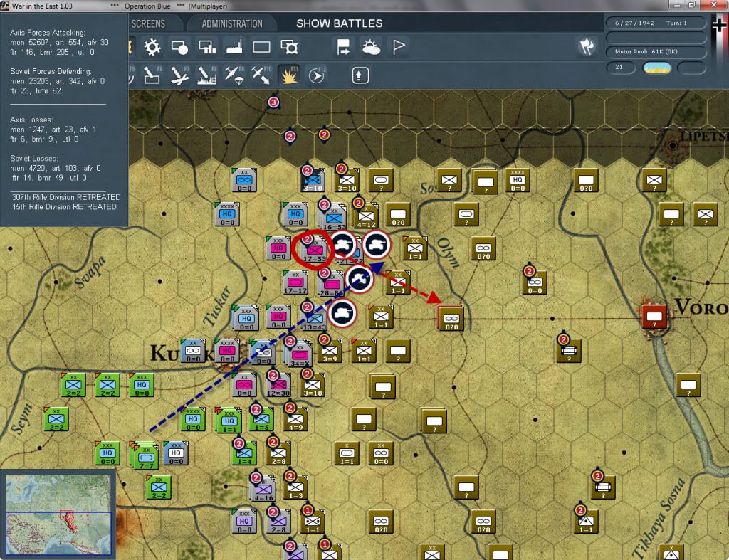Click the boxed up-arrow toolbar icon
The width and height of the screenshot is (729, 560).
click(x=360, y=75)
